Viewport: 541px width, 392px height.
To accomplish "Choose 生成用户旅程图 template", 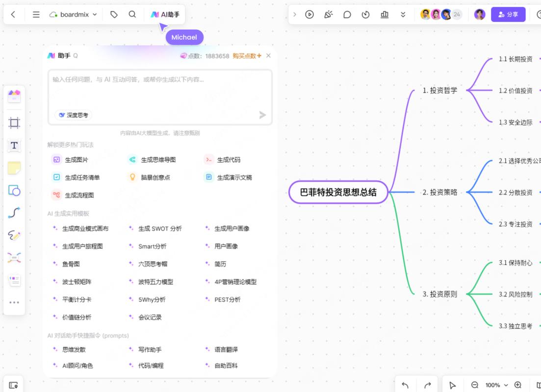I will [78, 246].
